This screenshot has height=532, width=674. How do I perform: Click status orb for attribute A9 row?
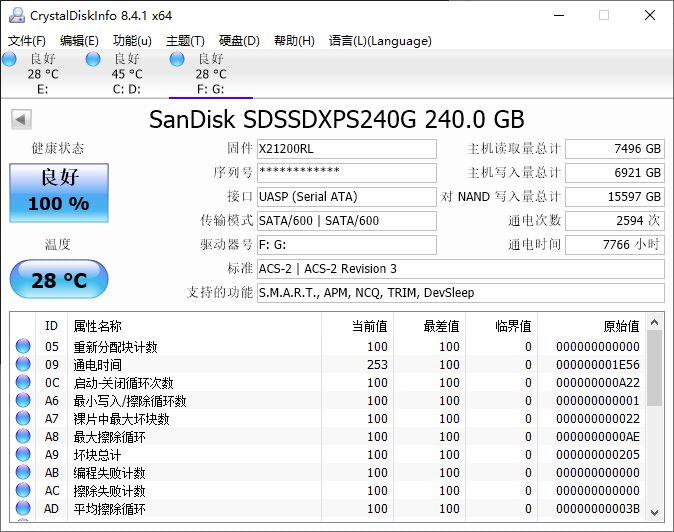click(23, 454)
